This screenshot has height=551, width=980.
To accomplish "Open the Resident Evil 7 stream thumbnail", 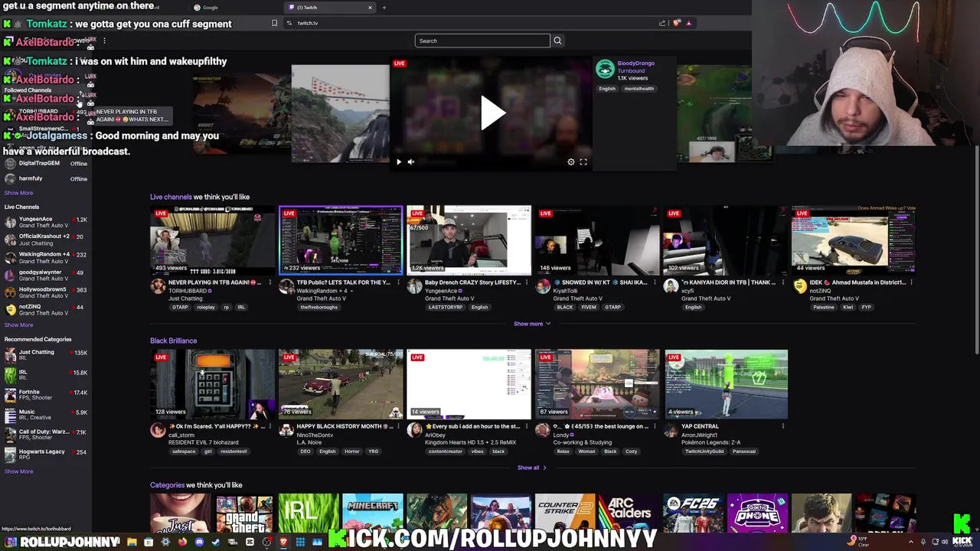I will point(212,384).
